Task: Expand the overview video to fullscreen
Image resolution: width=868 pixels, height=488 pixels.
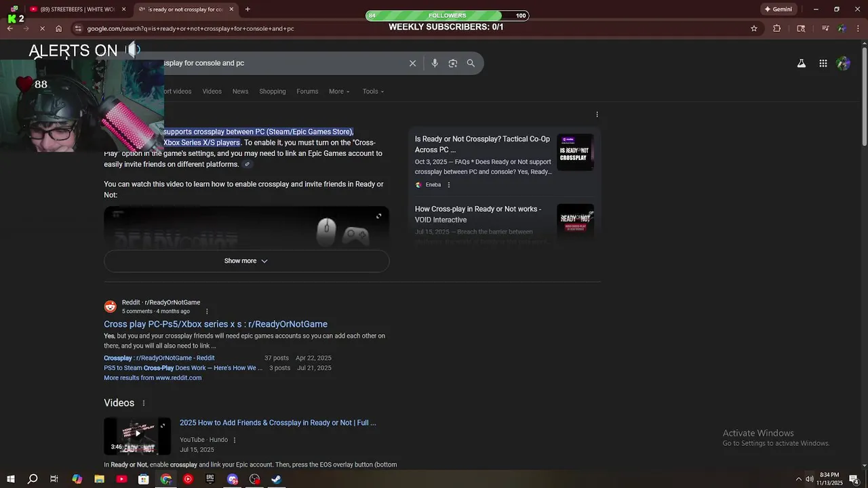Action: pyautogui.click(x=378, y=216)
